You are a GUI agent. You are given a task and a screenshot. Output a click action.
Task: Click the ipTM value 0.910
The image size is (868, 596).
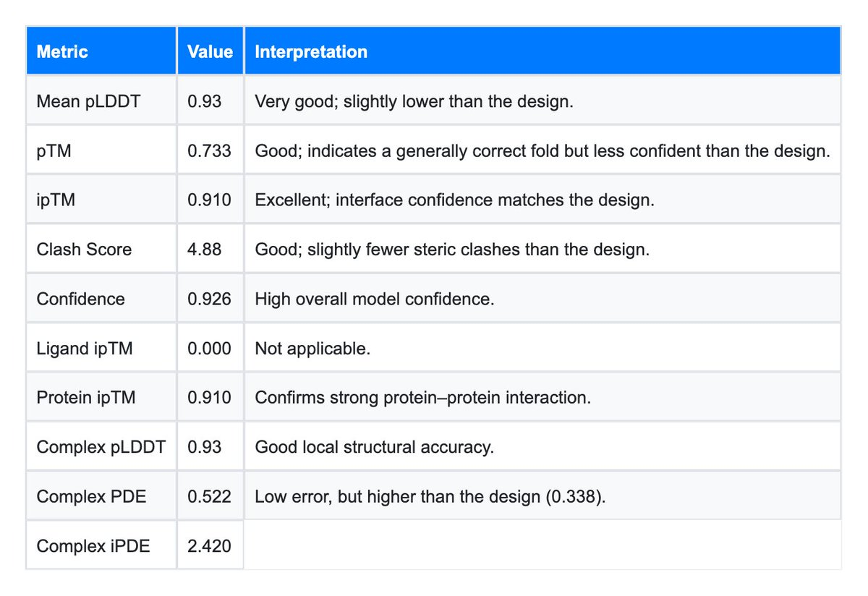click(x=209, y=200)
